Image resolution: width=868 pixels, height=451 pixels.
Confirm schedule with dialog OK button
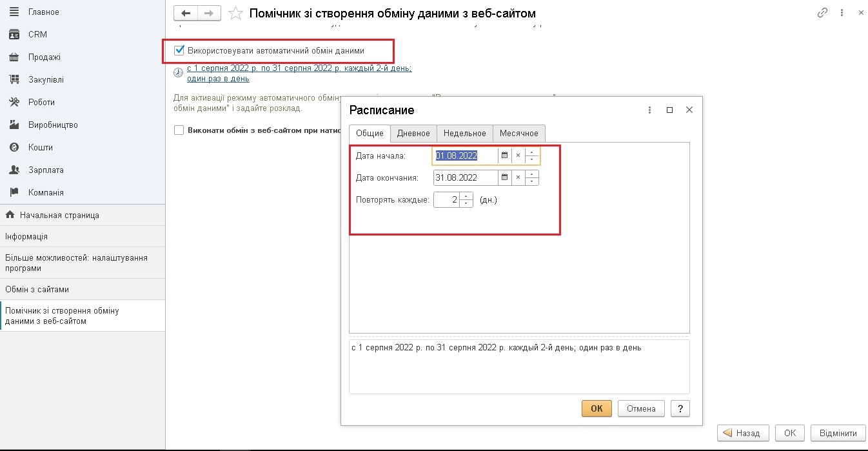[597, 408]
